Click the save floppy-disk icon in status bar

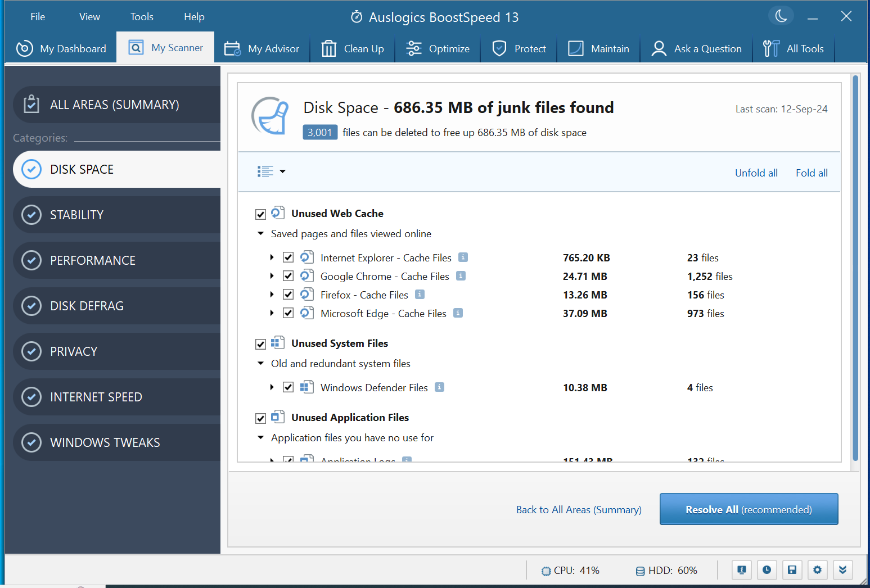coord(792,570)
